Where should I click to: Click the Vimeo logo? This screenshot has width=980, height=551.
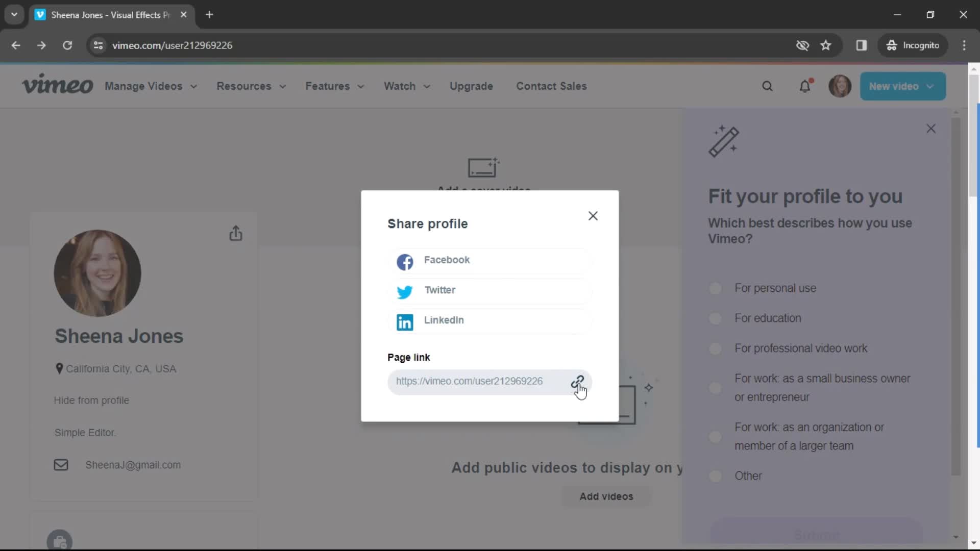(57, 85)
